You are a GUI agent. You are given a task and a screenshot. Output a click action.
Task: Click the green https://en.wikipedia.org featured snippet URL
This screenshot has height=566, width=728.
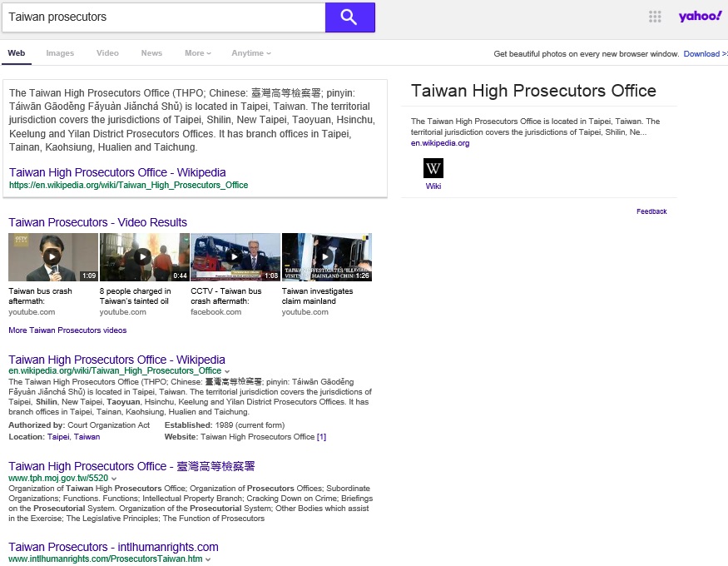129,185
